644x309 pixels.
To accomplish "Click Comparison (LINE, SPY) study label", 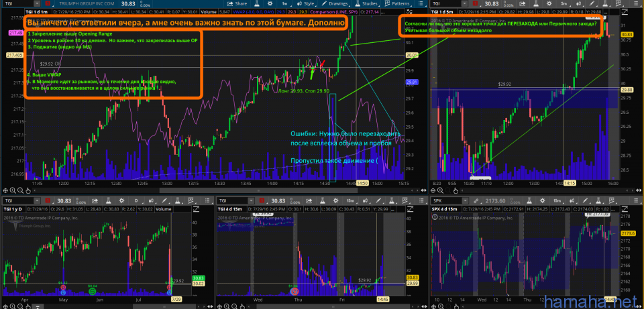I will coord(333,12).
